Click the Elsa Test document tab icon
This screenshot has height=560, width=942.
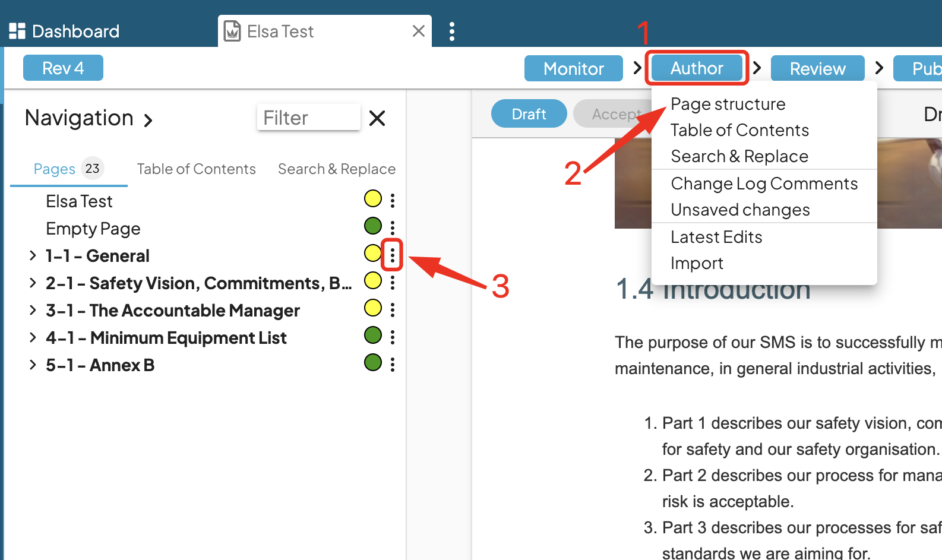(232, 31)
